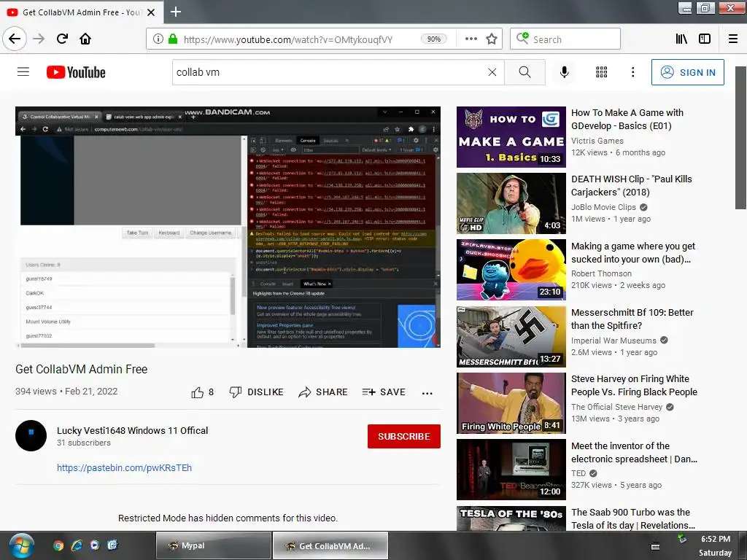The height and width of the screenshot is (560, 747).
Task: Click the video player frame
Action: point(228,227)
